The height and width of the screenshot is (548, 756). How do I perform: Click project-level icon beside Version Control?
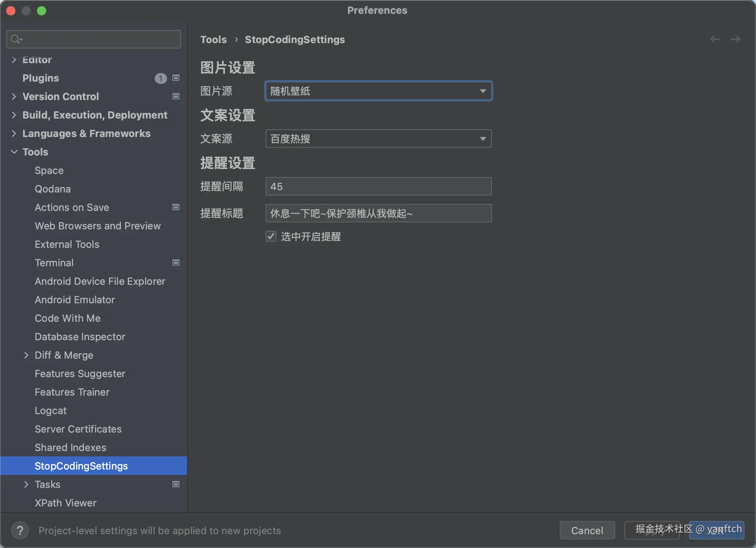pyautogui.click(x=176, y=97)
